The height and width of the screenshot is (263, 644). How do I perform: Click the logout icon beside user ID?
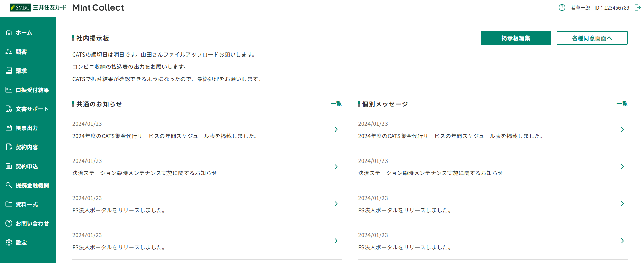coord(638,7)
